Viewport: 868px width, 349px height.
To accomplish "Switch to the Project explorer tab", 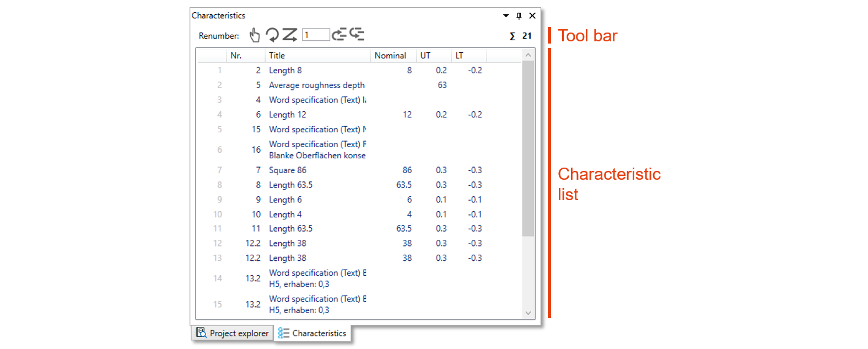I will click(x=233, y=333).
